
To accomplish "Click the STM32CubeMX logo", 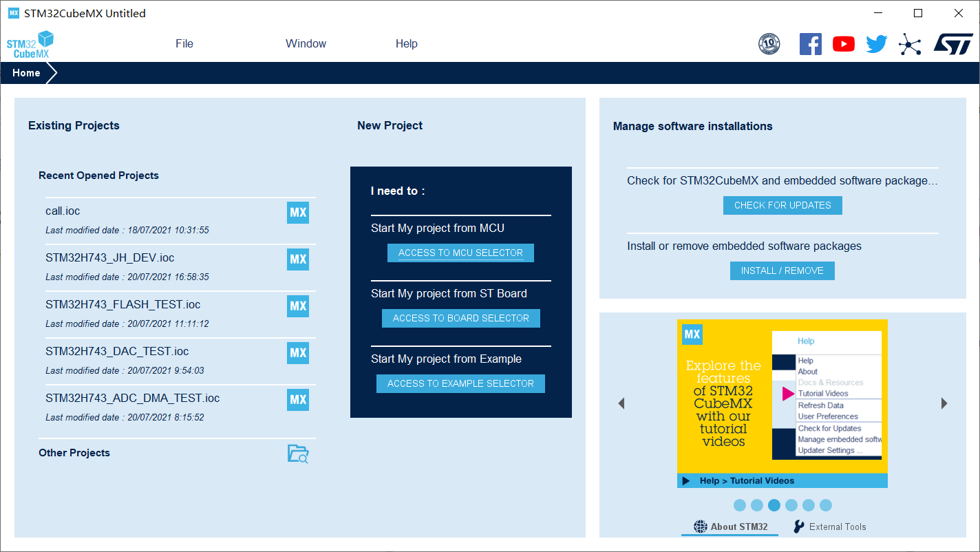I will [x=30, y=44].
